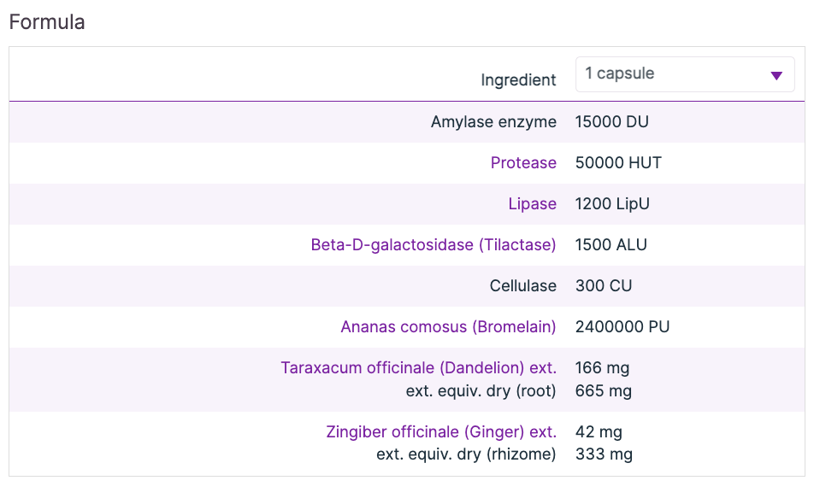Viewport: 814px width, 504px height.
Task: Click the 300 CU amount
Action: tap(604, 286)
